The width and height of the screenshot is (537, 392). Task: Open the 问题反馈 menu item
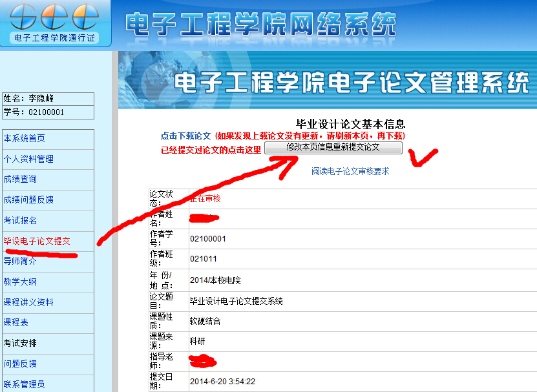(20, 364)
